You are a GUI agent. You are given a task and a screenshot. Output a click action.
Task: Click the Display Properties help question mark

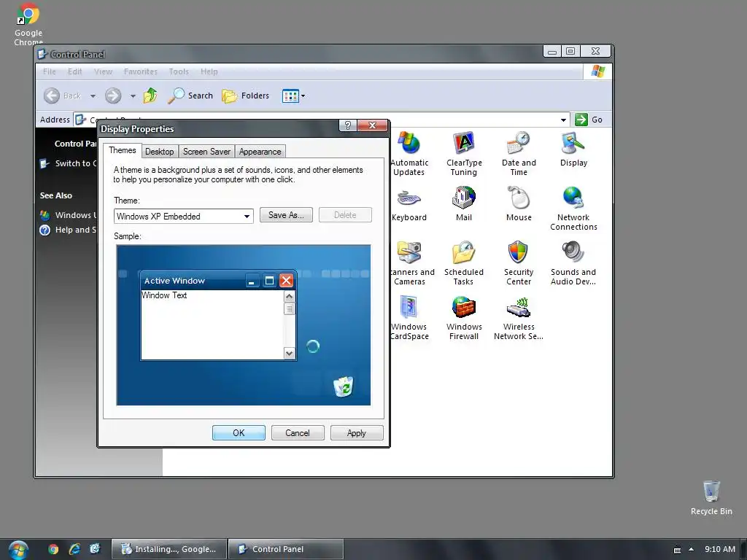click(348, 125)
